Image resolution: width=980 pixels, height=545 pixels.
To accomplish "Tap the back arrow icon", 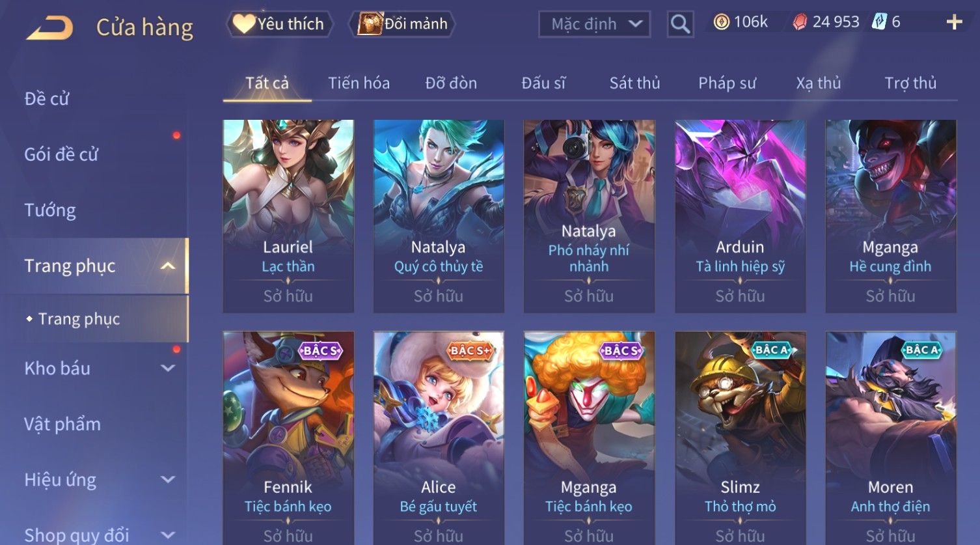I will click(x=49, y=27).
